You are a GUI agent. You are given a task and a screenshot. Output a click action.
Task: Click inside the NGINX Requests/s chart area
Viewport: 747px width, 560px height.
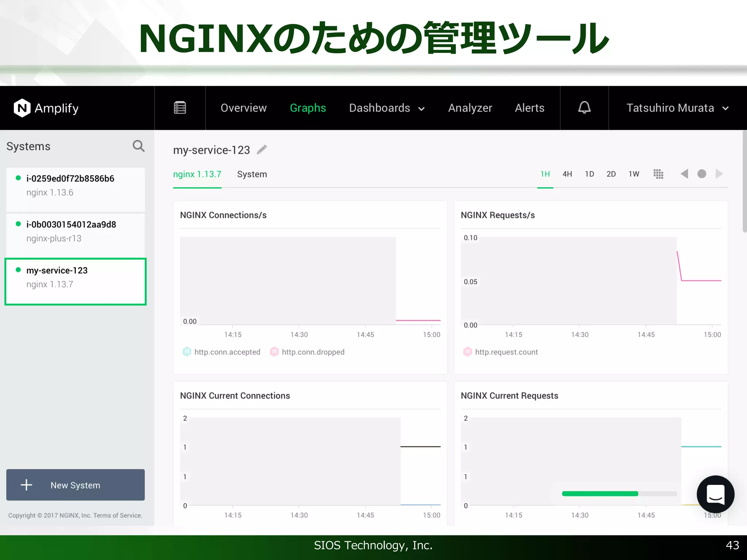pyautogui.click(x=591, y=281)
